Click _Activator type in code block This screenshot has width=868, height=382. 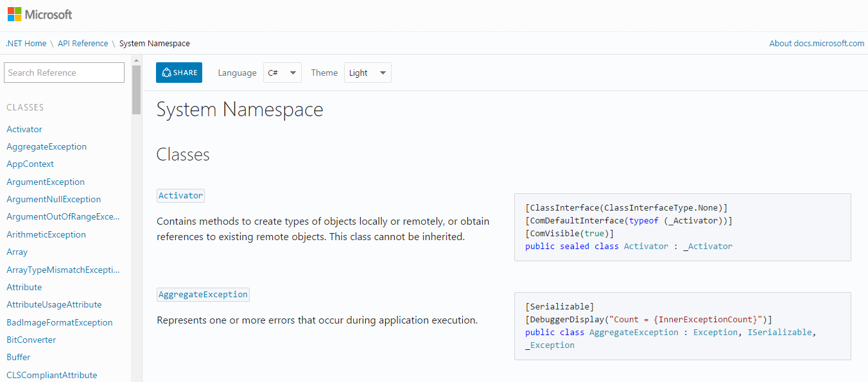coord(707,246)
